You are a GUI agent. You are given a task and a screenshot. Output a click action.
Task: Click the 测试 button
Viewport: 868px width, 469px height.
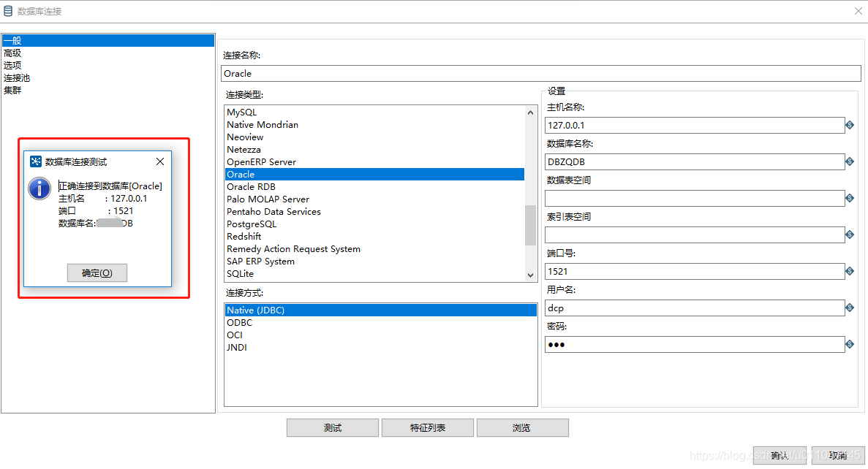coord(333,427)
